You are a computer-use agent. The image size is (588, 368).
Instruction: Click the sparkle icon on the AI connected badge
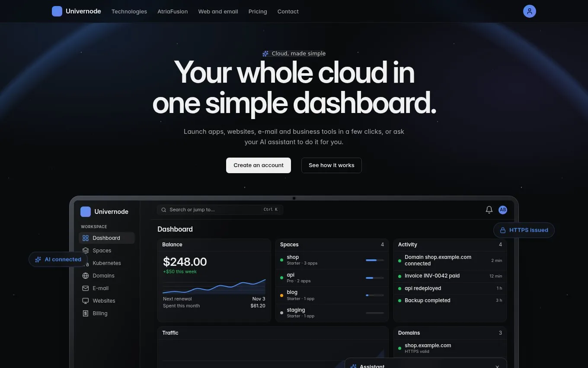point(38,259)
